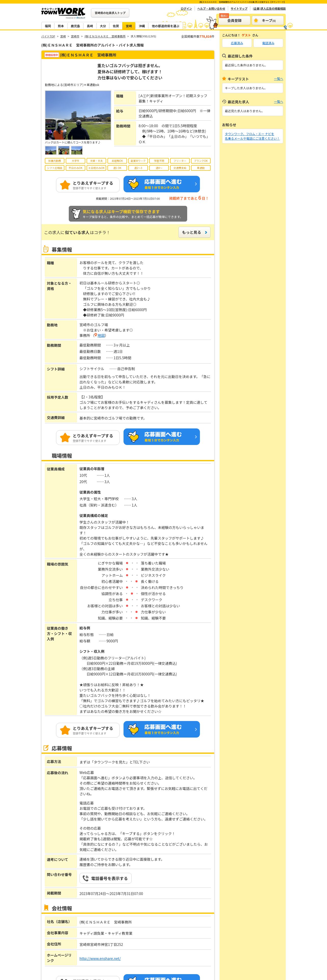Image resolution: width=327 pixels, height=980 pixels.
Task: Click the rabbit icon on キープ機能 banner
Action: click(x=76, y=213)
